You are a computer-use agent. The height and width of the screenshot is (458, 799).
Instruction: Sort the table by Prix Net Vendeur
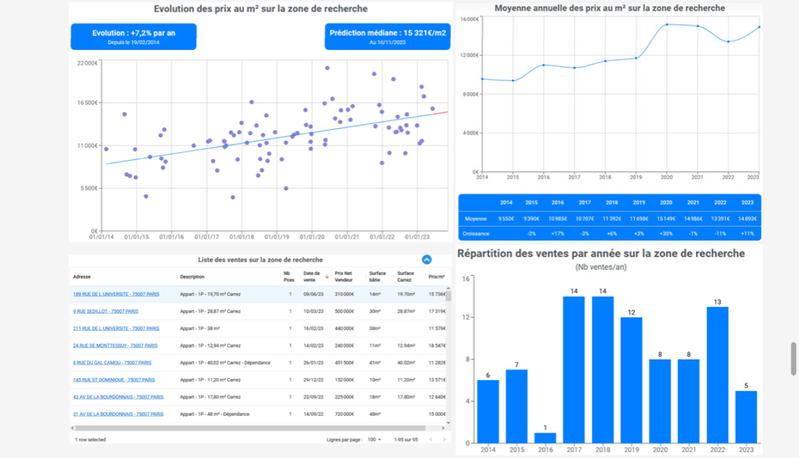[x=344, y=276]
